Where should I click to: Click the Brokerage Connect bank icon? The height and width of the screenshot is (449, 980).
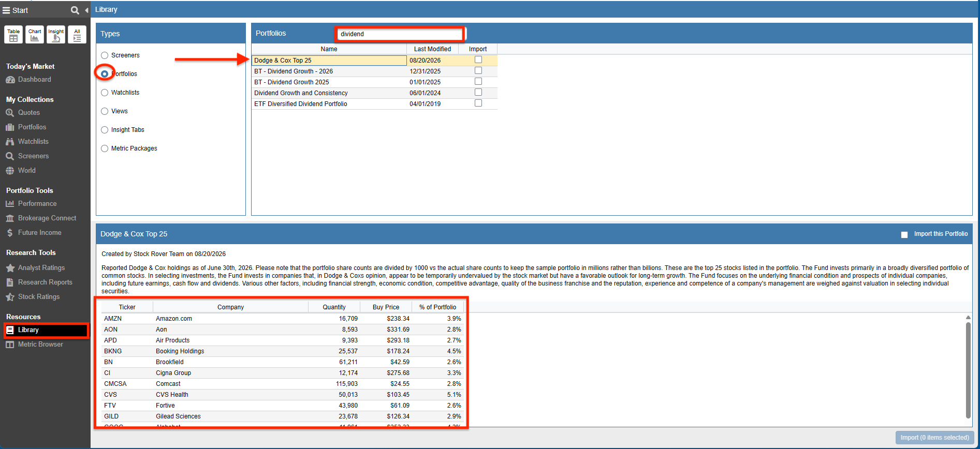[x=10, y=218]
